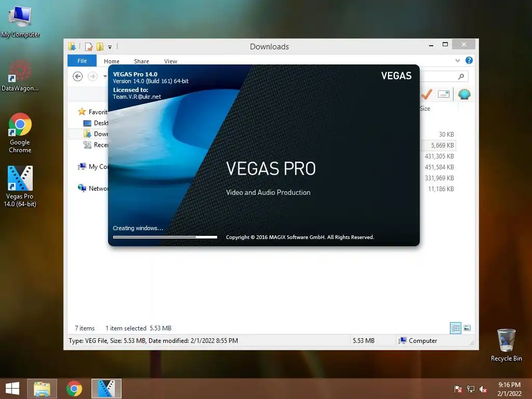532x399 pixels.
Task: Open Chrome from the taskbar
Action: click(74, 389)
